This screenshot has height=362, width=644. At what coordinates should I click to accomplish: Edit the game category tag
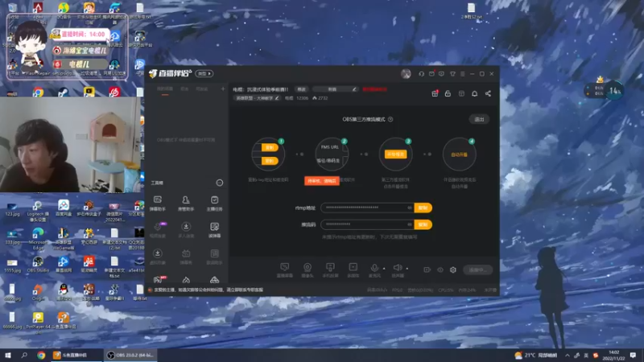pyautogui.click(x=258, y=98)
